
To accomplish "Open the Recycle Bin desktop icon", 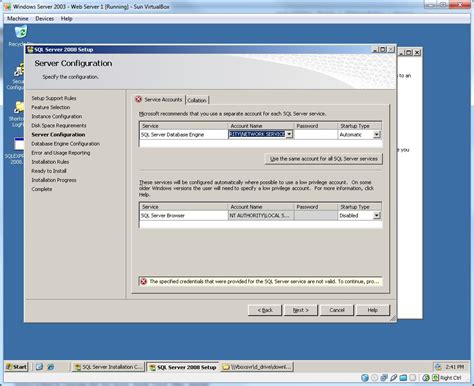I will point(21,33).
